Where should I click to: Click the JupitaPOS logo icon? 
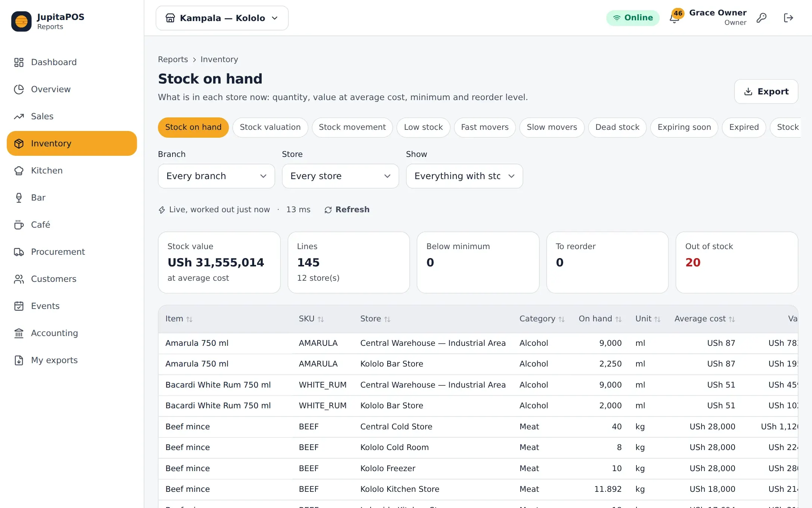(21, 21)
